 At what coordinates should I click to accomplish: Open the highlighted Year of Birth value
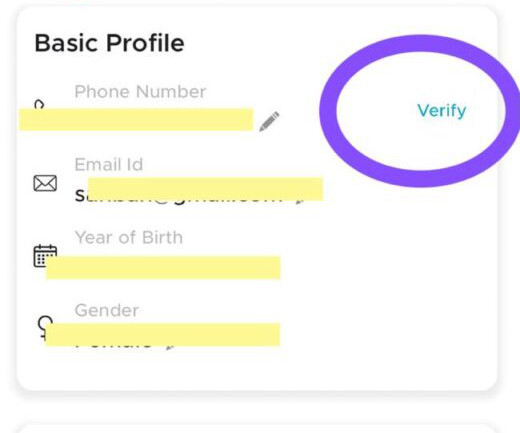pyautogui.click(x=163, y=267)
